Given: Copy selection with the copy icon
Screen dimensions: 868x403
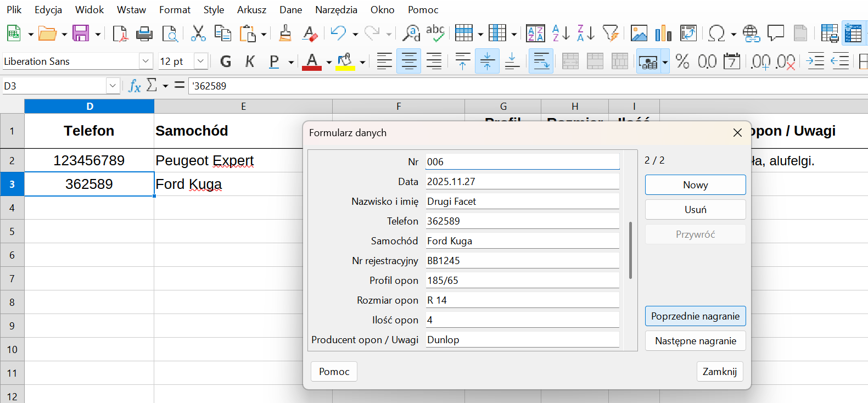Looking at the screenshot, I should tap(223, 33).
